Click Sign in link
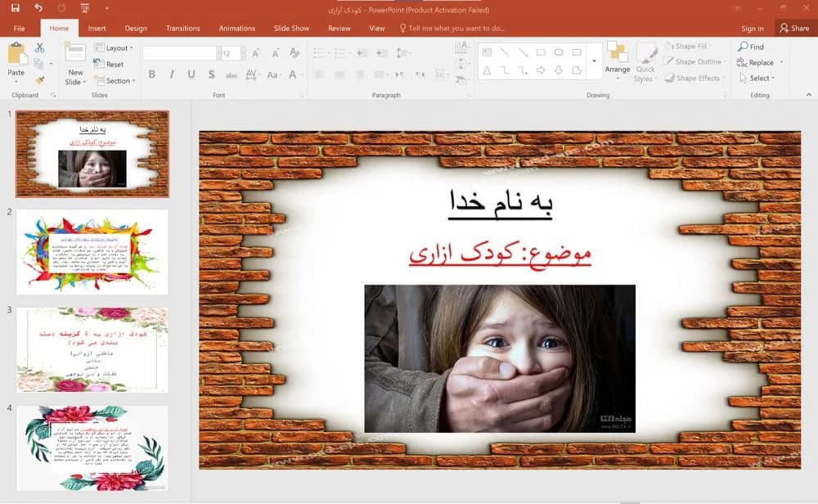The width and height of the screenshot is (818, 504). click(753, 28)
